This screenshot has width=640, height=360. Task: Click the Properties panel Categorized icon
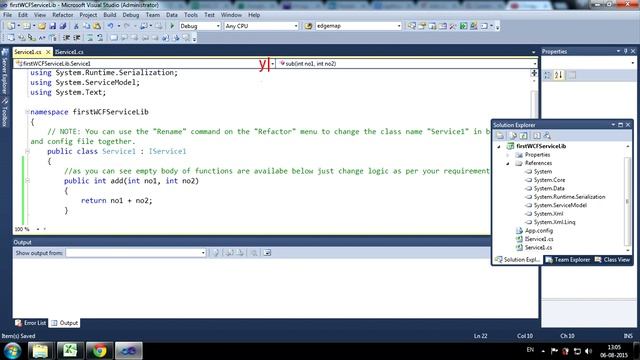pos(547,75)
